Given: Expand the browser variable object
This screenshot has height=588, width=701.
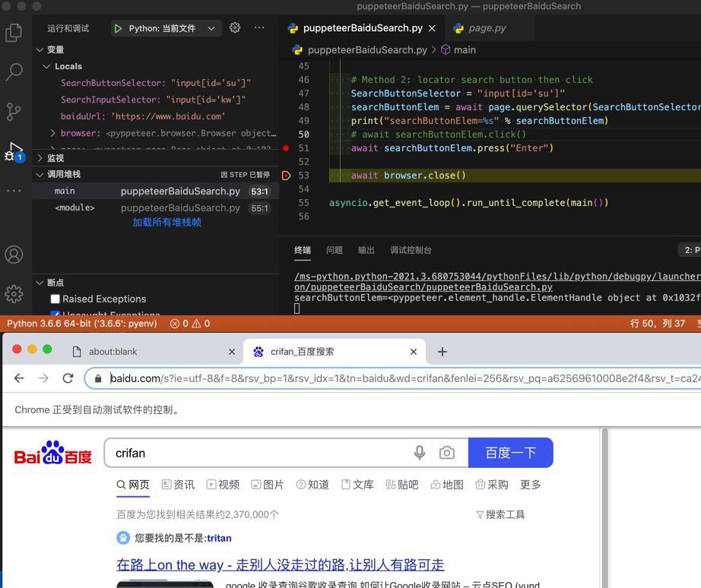Looking at the screenshot, I should click(52, 133).
